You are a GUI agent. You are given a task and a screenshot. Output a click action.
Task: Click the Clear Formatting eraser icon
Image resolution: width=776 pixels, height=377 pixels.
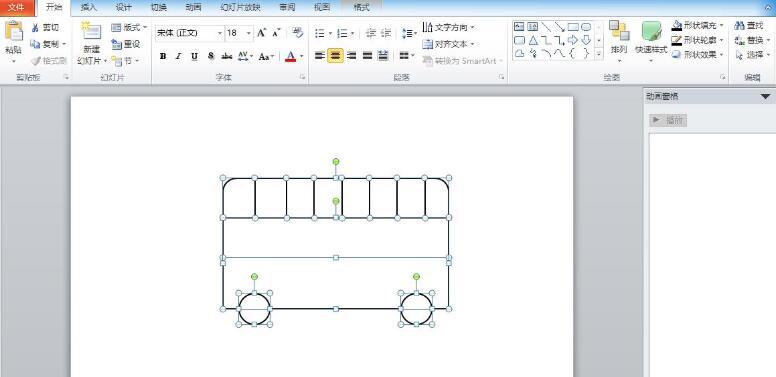[x=297, y=33]
